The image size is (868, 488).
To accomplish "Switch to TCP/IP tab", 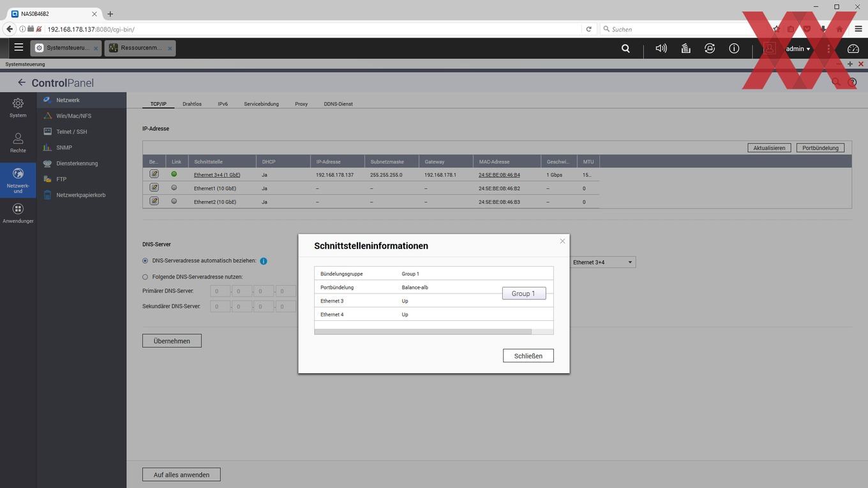I will [158, 104].
